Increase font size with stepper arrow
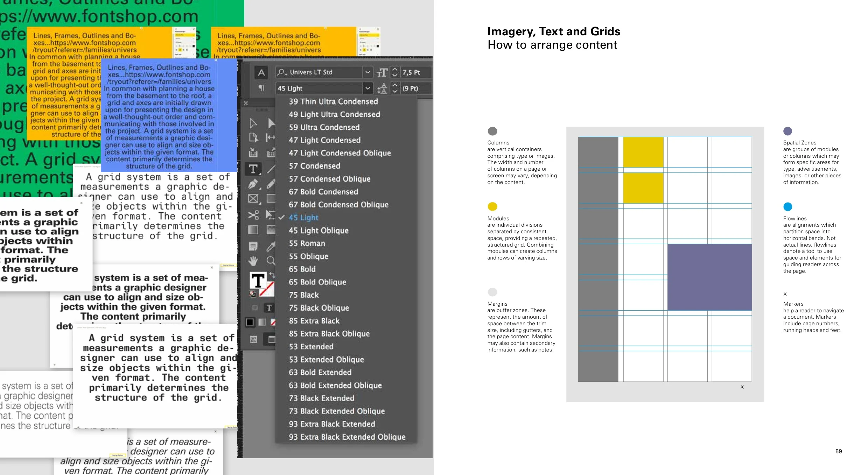This screenshot has width=868, height=475. pos(395,69)
